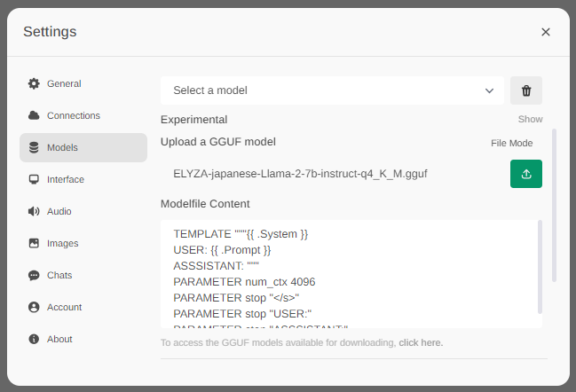This screenshot has height=392, width=576.
Task: Click the Audio speaker icon
Action: click(34, 211)
